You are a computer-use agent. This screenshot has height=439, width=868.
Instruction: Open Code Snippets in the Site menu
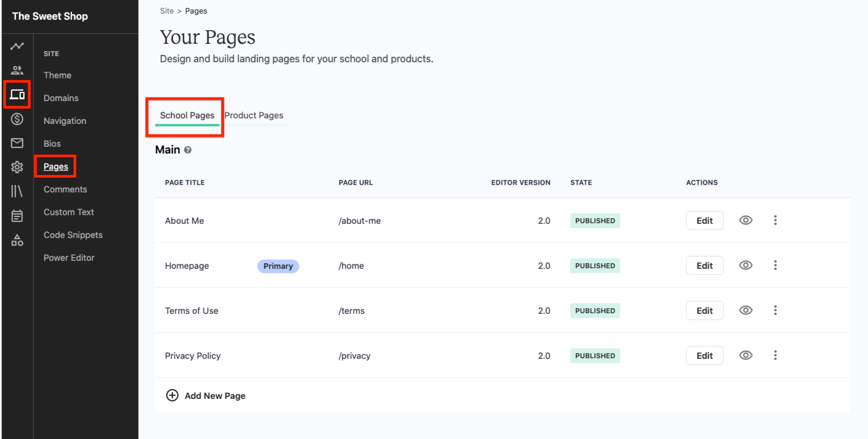pos(73,235)
